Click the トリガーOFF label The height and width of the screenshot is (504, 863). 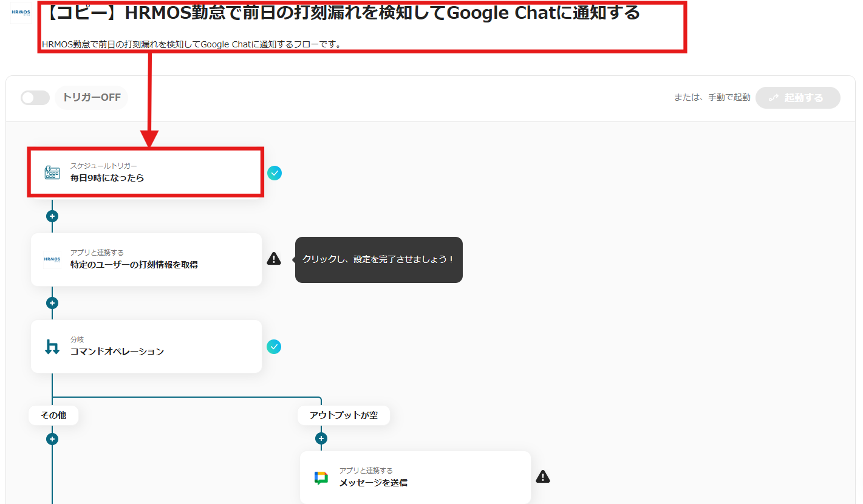tap(92, 98)
